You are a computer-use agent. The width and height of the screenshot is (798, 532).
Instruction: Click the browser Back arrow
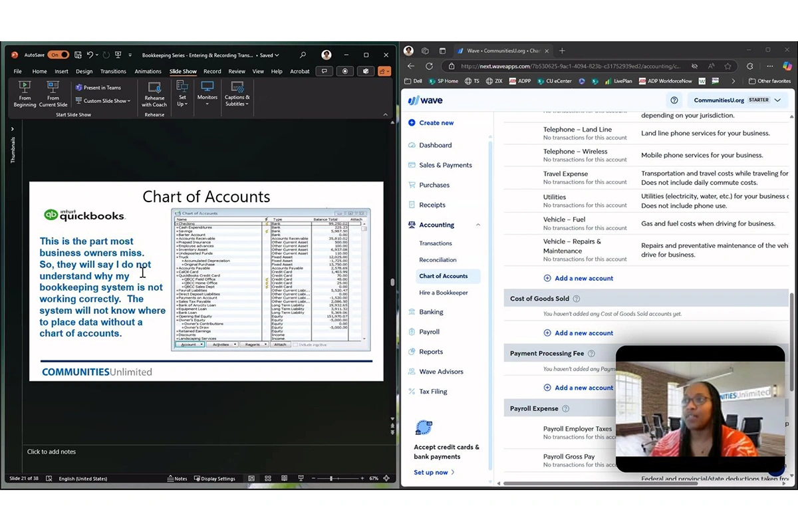[x=411, y=66]
